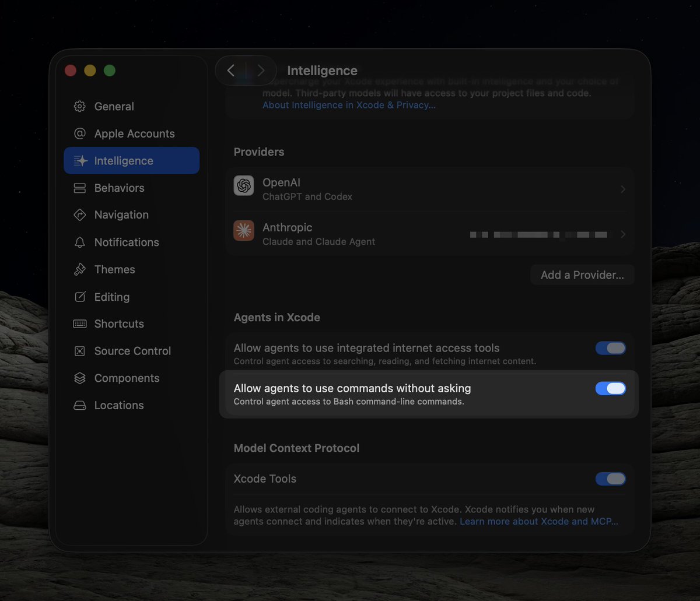Viewport: 700px width, 601px height.
Task: Click the Source Control icon
Action: (x=80, y=351)
